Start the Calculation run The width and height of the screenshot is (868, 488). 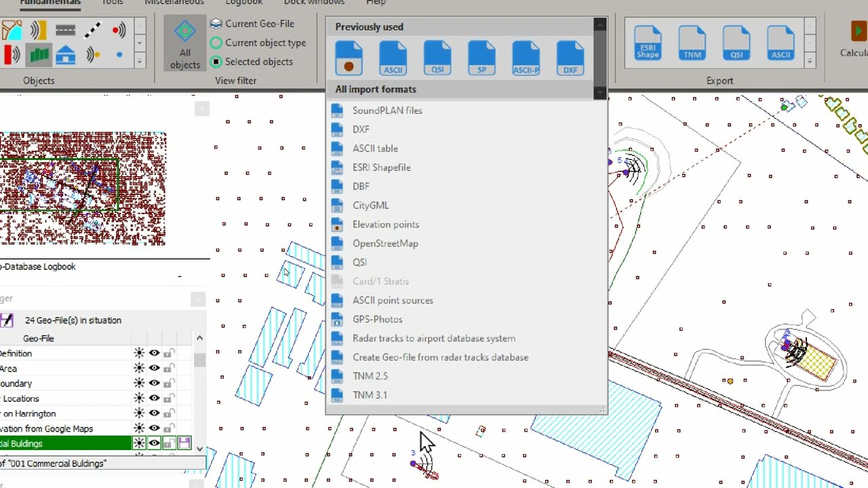(x=855, y=39)
